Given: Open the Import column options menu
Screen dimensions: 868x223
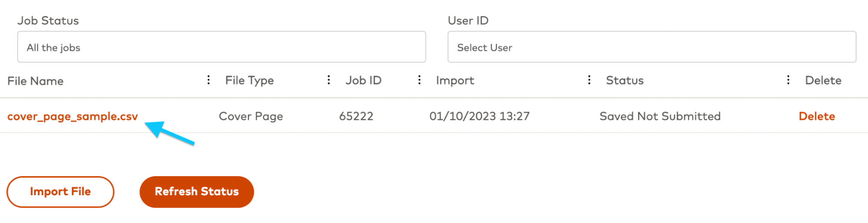Looking at the screenshot, I should 589,80.
